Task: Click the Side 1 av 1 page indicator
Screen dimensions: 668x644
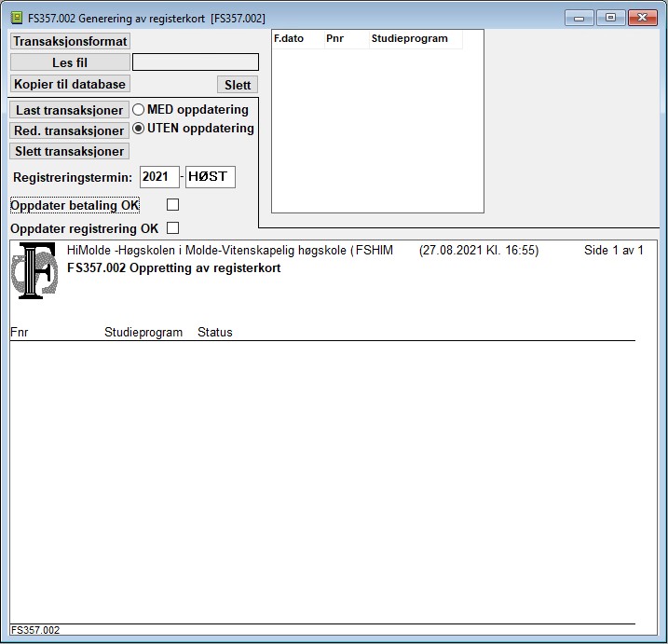Action: pos(613,250)
